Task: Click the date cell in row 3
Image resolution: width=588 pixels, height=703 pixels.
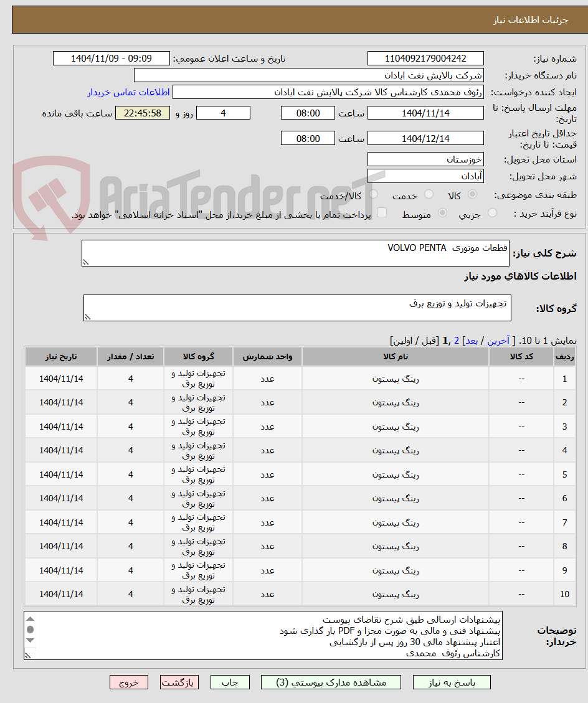Action: click(x=61, y=427)
